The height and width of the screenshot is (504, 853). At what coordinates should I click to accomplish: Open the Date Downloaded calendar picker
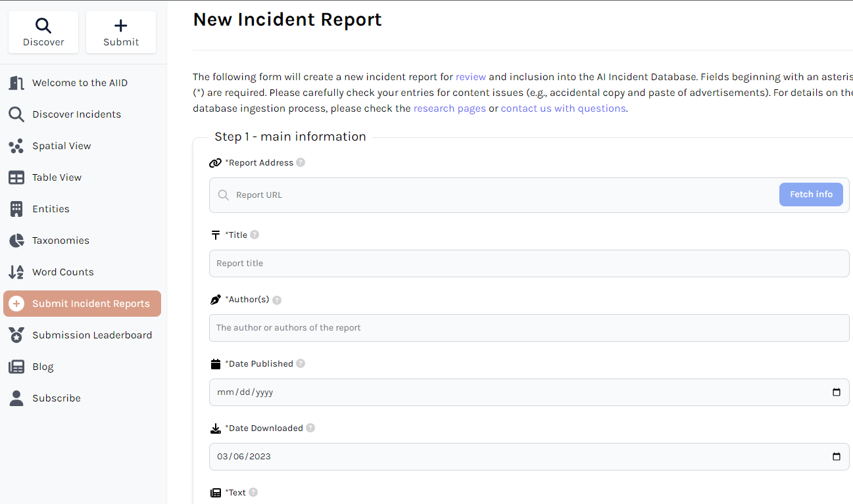837,457
